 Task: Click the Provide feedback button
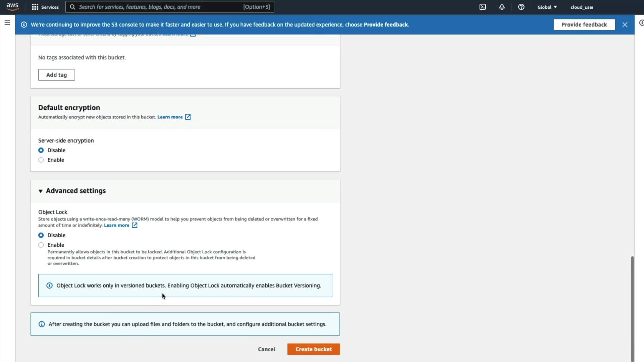(x=584, y=24)
